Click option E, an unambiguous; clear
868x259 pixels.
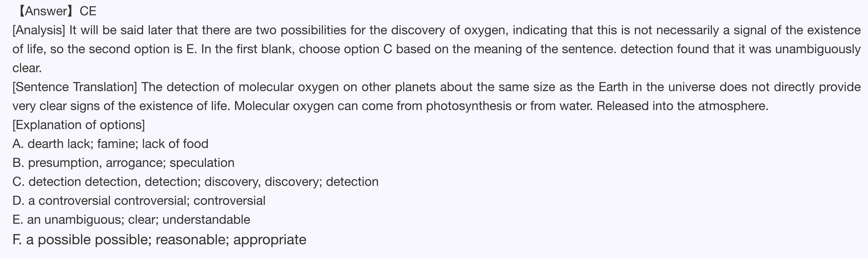(131, 220)
